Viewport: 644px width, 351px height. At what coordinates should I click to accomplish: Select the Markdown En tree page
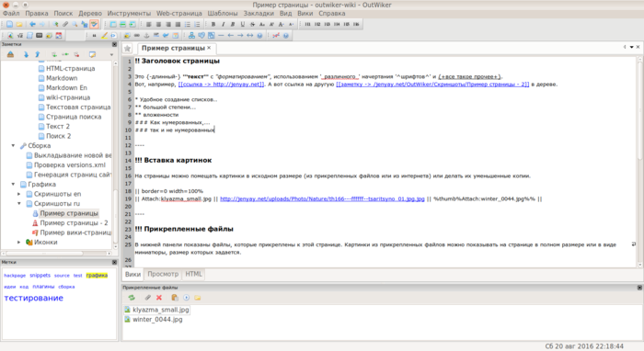coord(66,88)
